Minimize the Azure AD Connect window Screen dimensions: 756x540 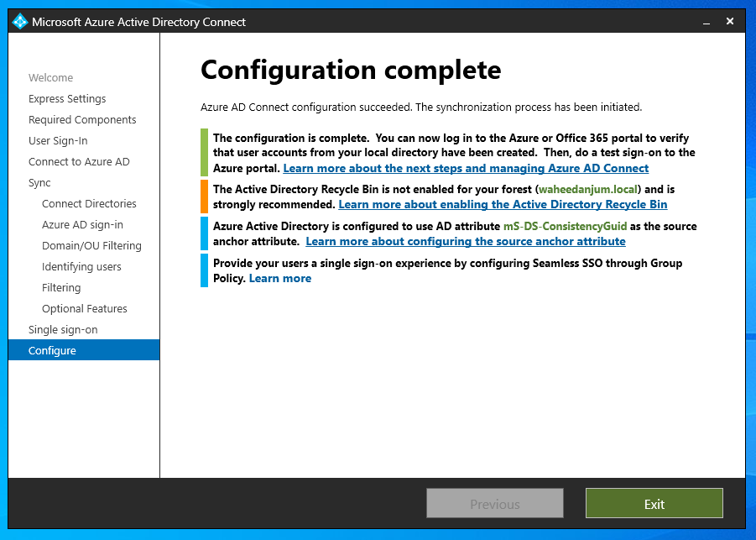tap(706, 22)
